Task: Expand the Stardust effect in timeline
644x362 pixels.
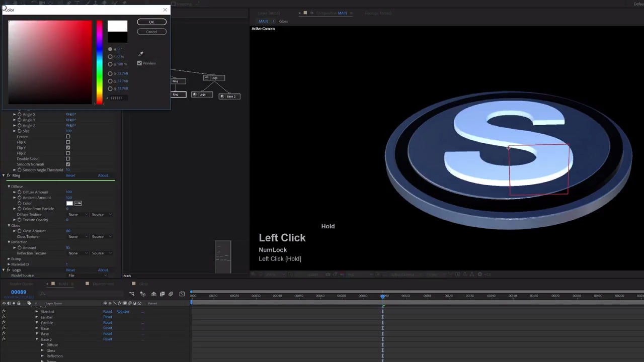Action: [x=37, y=312]
